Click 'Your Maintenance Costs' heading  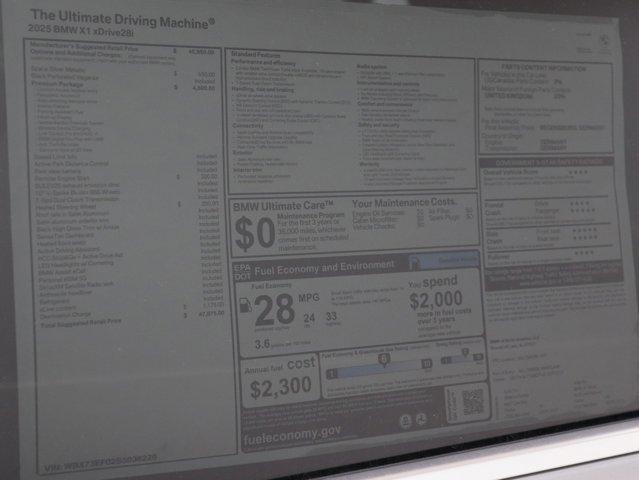click(403, 203)
